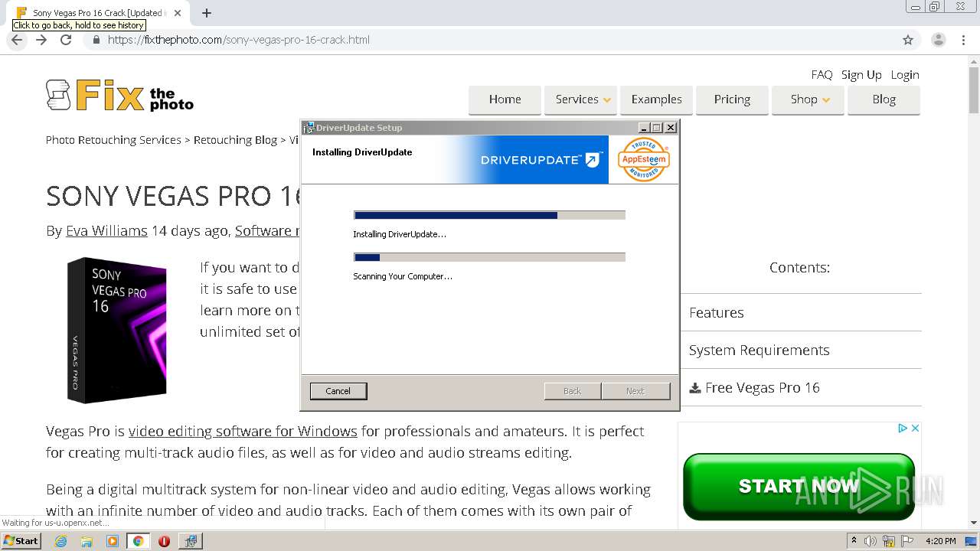Click the Sony Vegas Pro 16 box image
This screenshot has height=551, width=980.
point(117,330)
